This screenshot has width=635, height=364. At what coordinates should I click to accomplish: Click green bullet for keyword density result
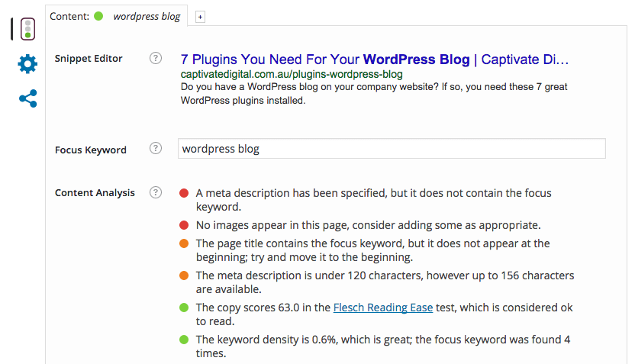tap(184, 340)
